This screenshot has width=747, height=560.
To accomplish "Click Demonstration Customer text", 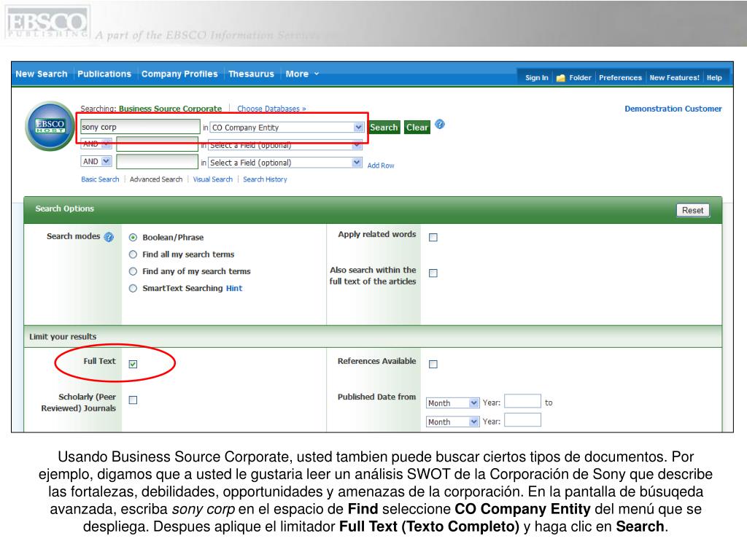I will click(673, 109).
